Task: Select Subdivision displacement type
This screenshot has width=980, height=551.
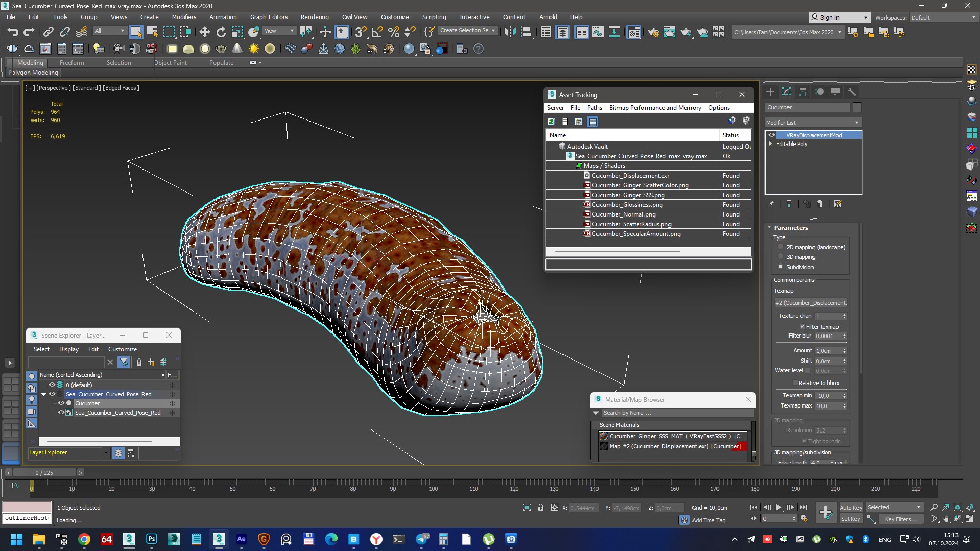Action: pyautogui.click(x=780, y=267)
